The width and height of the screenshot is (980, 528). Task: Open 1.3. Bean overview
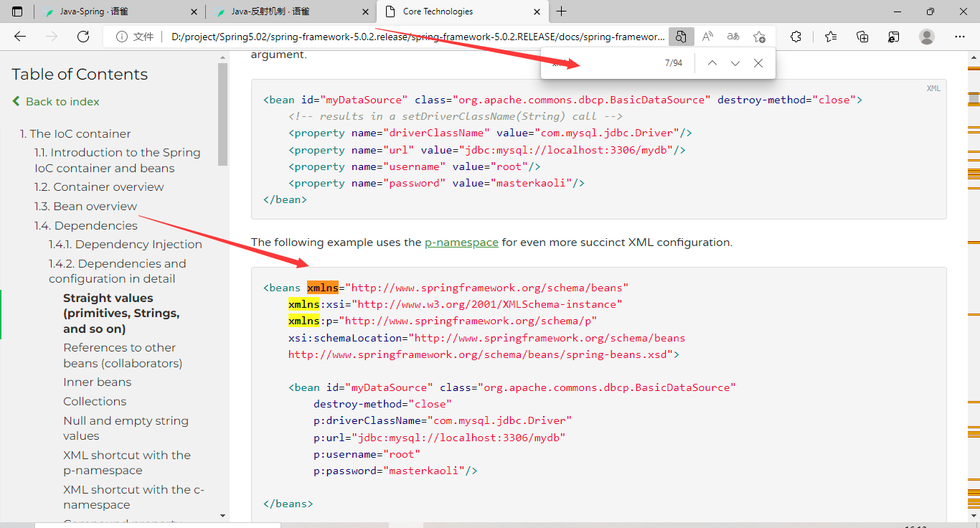click(x=85, y=206)
